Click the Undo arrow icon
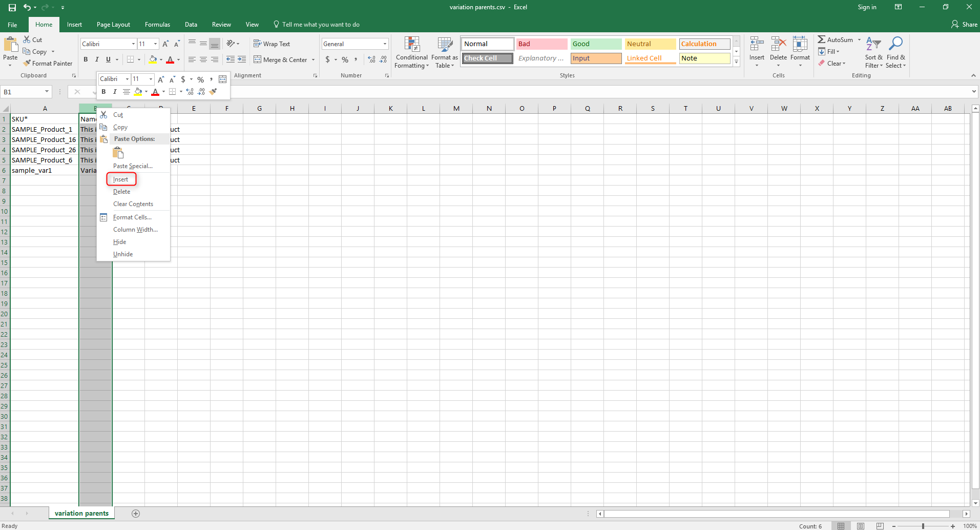 coord(27,7)
